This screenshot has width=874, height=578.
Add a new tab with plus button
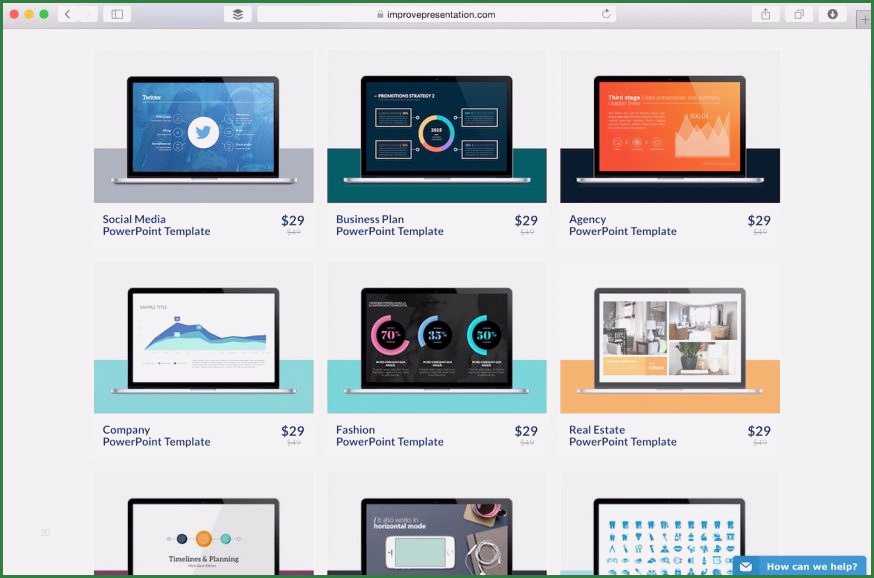(x=865, y=19)
